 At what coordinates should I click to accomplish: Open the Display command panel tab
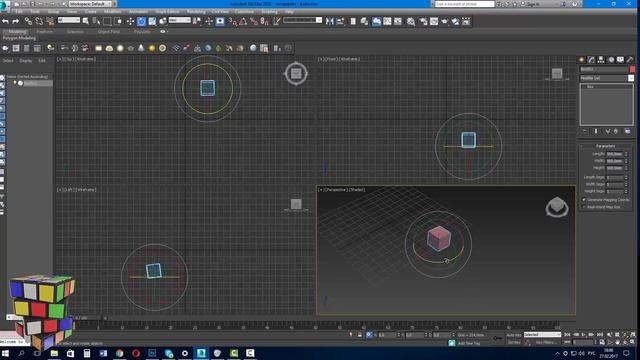click(x=620, y=60)
